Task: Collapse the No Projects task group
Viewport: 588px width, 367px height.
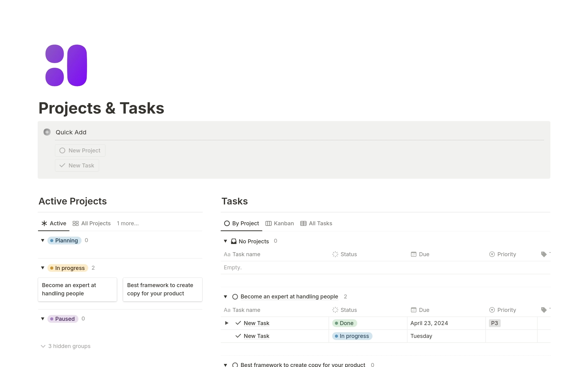Action: (x=225, y=241)
